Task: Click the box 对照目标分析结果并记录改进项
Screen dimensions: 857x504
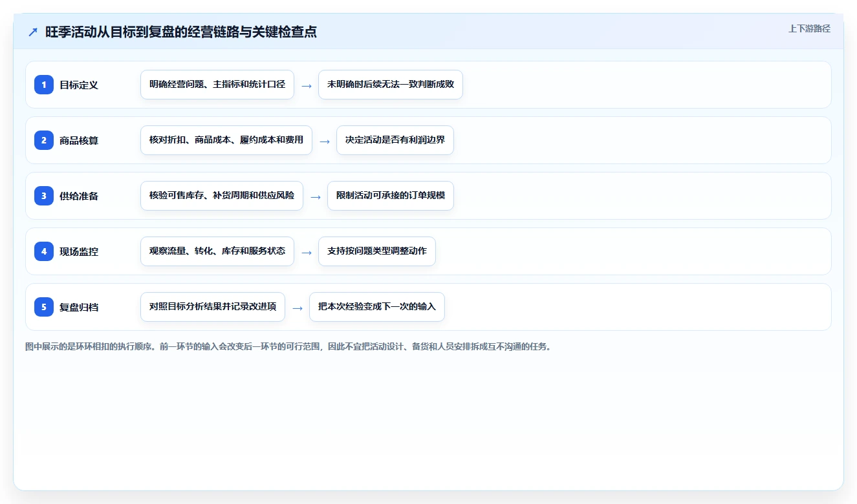Action: click(213, 307)
